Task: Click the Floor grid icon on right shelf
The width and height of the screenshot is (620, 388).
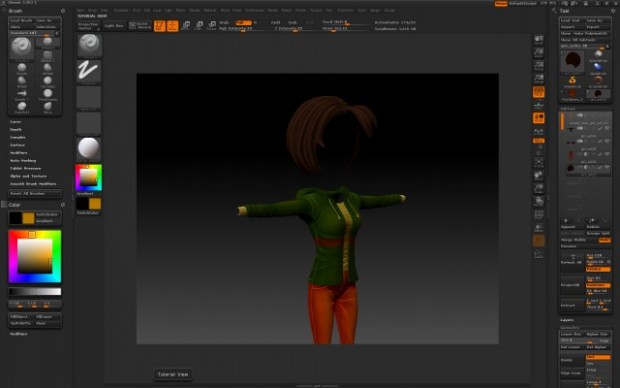Action: pos(539,105)
